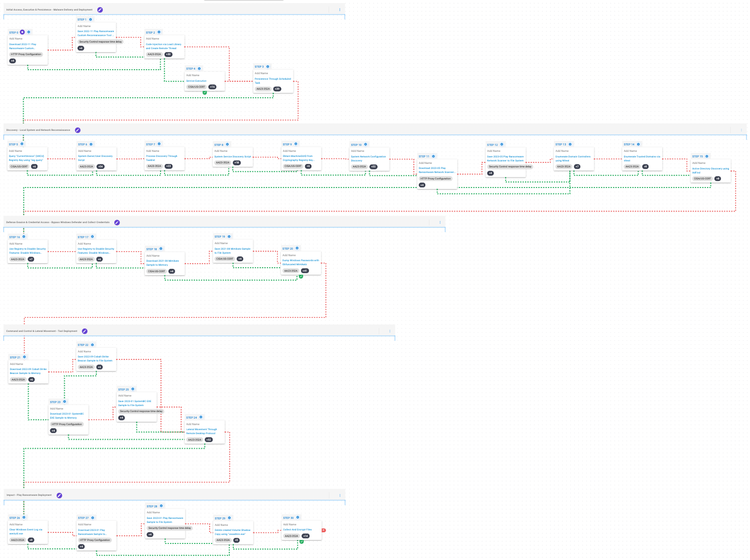Toggle green checkmark under Step 20
The height and width of the screenshot is (560, 750).
tap(301, 276)
